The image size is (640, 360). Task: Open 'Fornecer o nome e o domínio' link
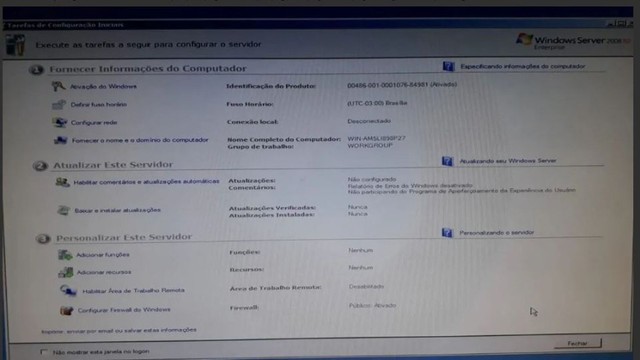[140, 140]
